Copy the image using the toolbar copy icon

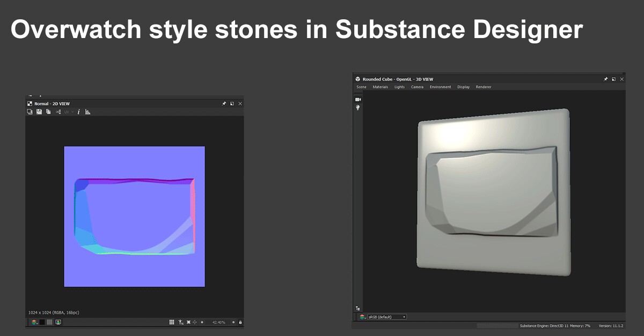pyautogui.click(x=48, y=112)
